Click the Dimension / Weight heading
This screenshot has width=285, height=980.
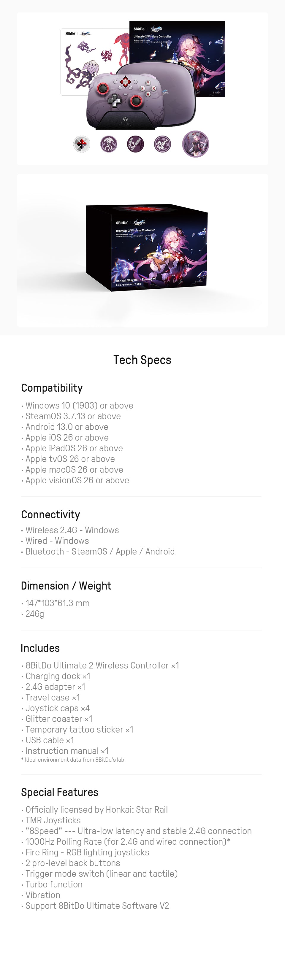pyautogui.click(x=66, y=586)
